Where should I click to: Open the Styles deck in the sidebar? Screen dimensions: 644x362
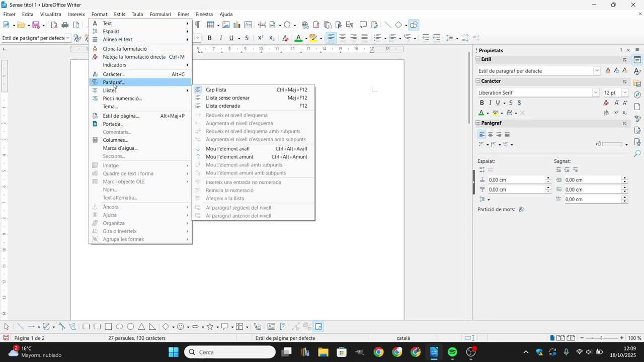click(x=637, y=71)
